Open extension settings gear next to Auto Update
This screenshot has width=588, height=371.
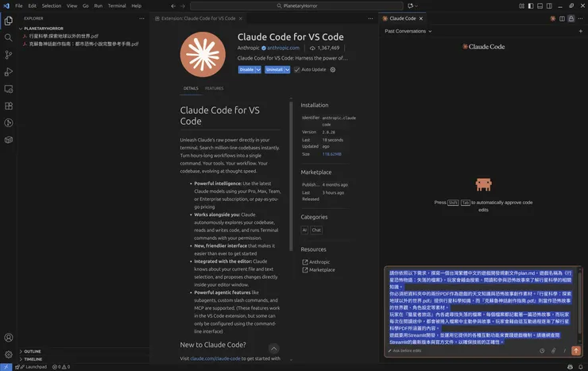click(333, 70)
